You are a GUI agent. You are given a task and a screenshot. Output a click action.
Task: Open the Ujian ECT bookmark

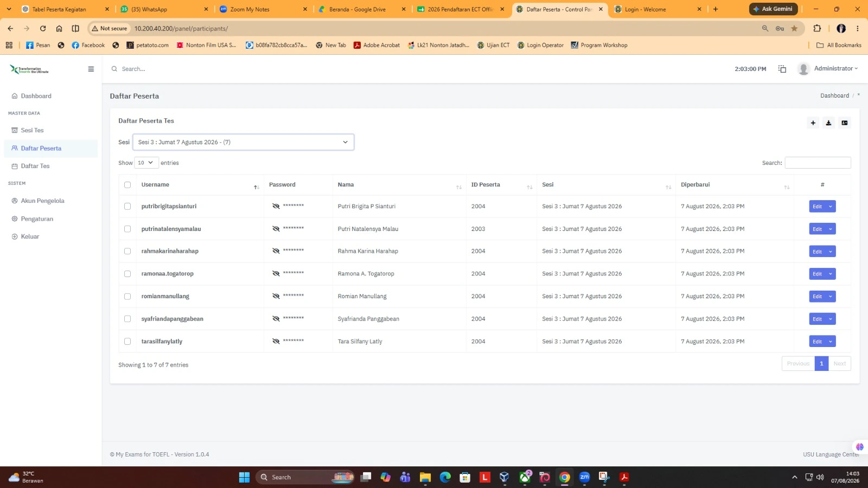(493, 46)
